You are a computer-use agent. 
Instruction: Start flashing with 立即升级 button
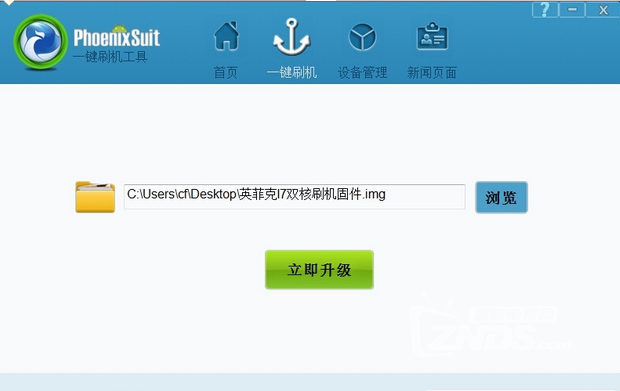319,270
